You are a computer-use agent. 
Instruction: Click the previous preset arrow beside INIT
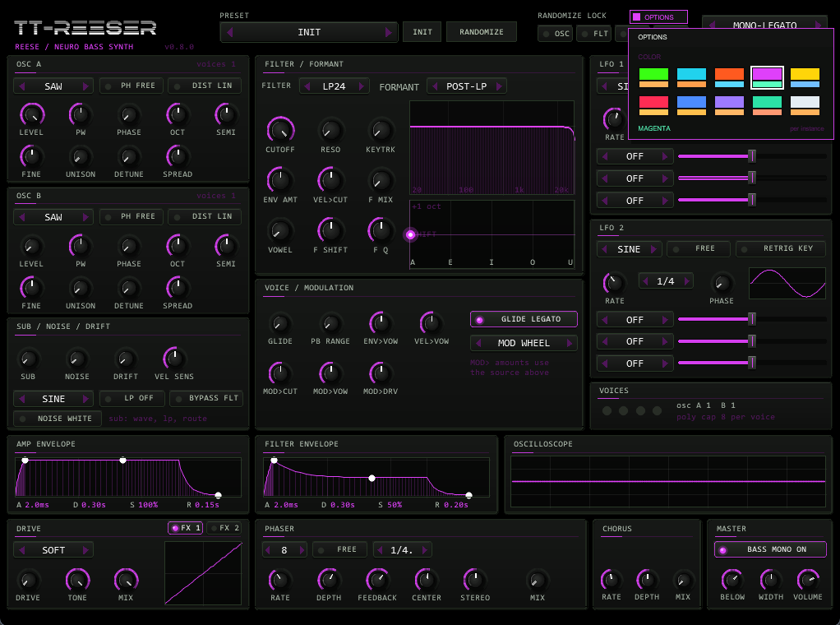(230, 32)
